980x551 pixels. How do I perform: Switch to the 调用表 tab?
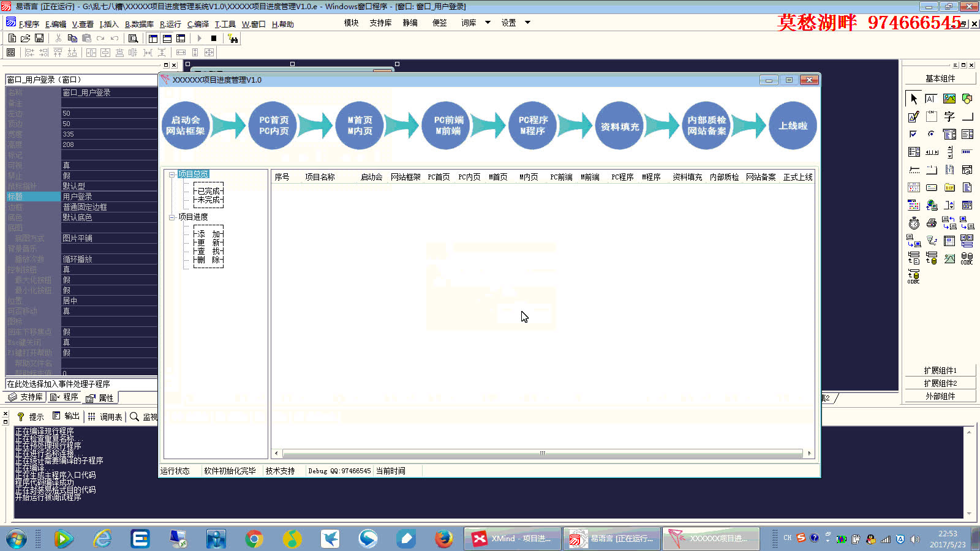(x=105, y=416)
